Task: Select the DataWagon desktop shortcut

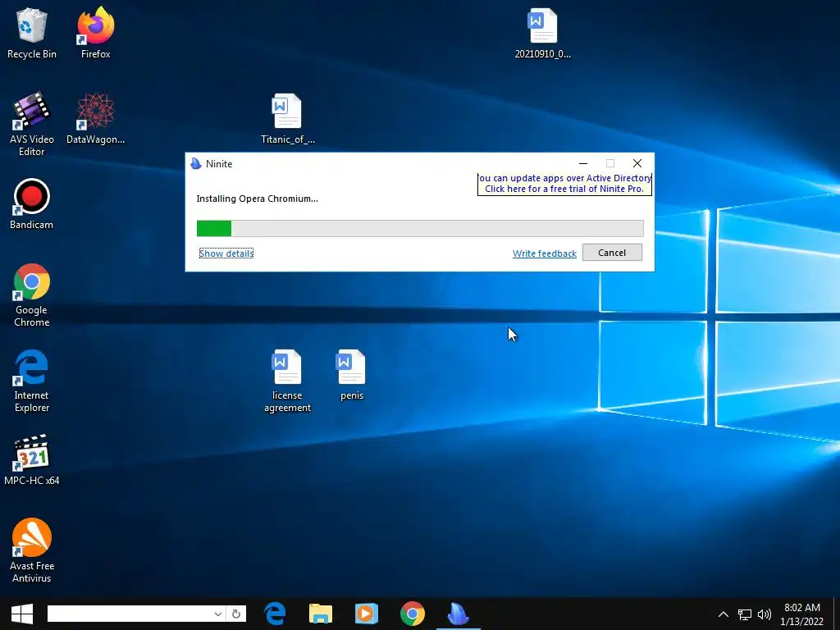Action: click(x=95, y=118)
